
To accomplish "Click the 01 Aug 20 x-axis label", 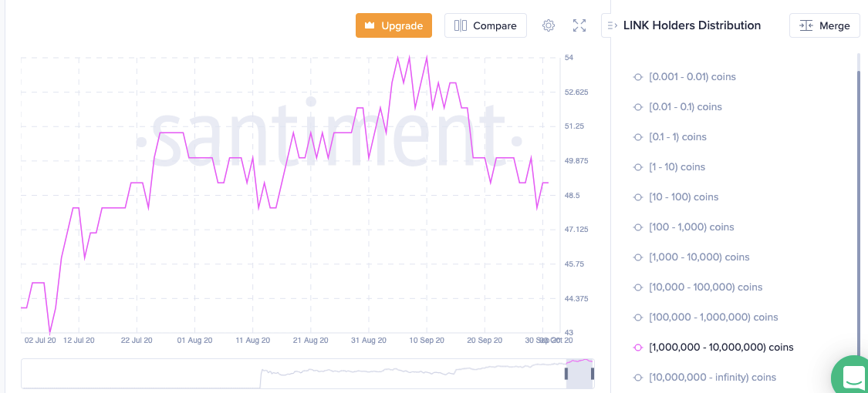I will point(195,341).
